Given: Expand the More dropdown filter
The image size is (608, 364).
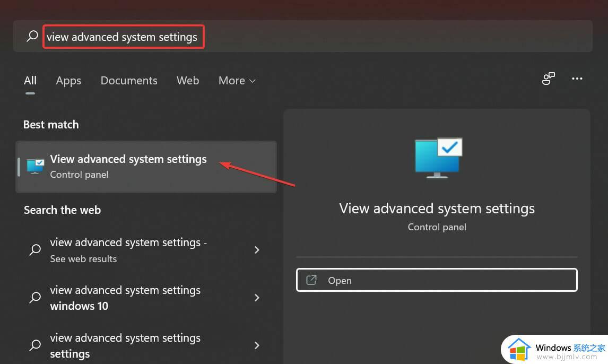Looking at the screenshot, I should (237, 80).
